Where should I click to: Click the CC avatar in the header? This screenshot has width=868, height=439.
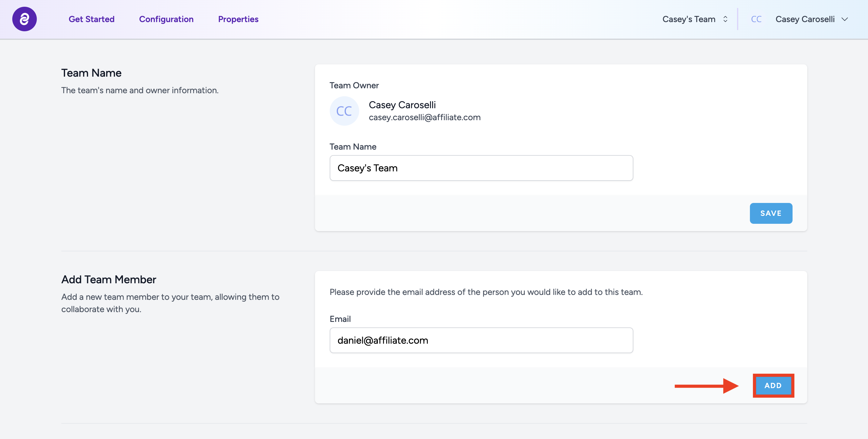[756, 19]
